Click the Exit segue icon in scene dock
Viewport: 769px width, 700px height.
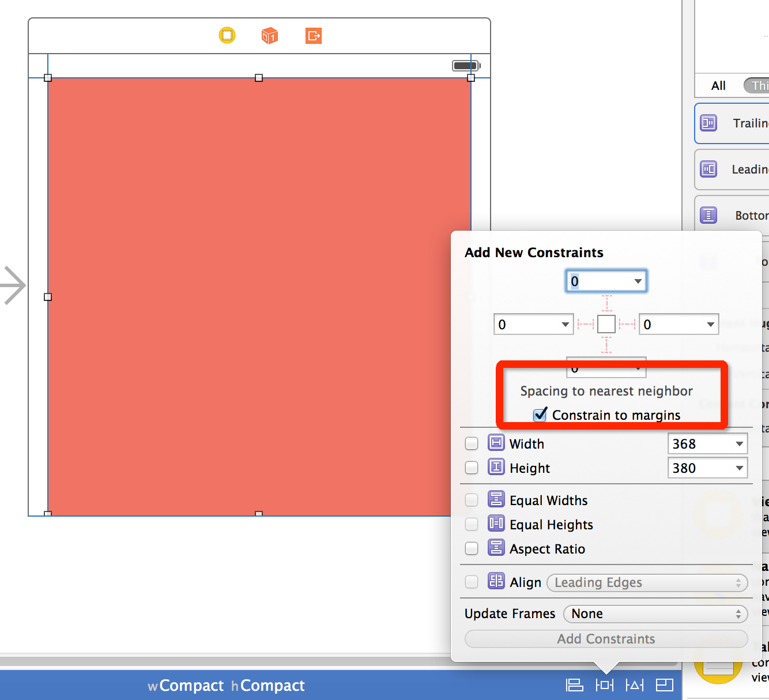click(313, 36)
